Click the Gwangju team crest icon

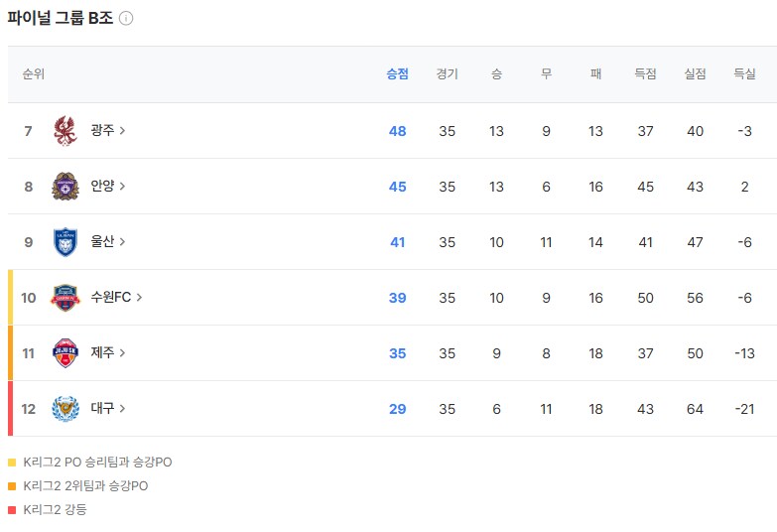click(65, 131)
